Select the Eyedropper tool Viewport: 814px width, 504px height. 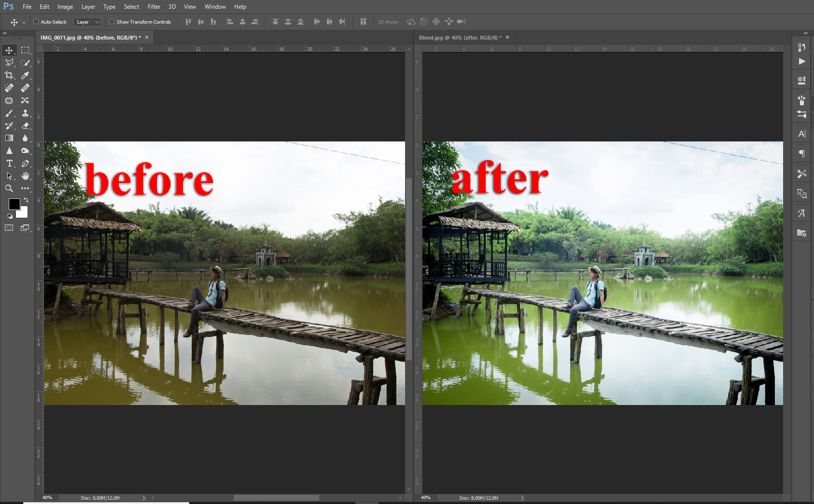click(25, 75)
